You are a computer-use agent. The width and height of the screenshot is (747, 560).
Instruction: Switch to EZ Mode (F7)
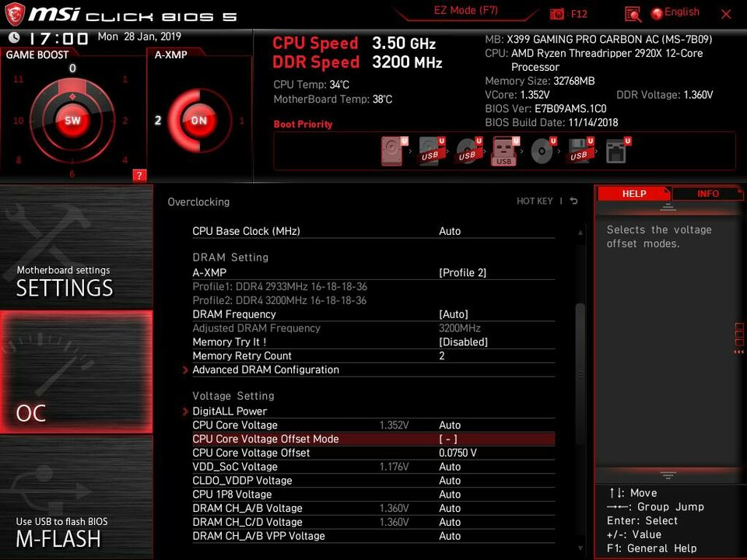point(465,10)
